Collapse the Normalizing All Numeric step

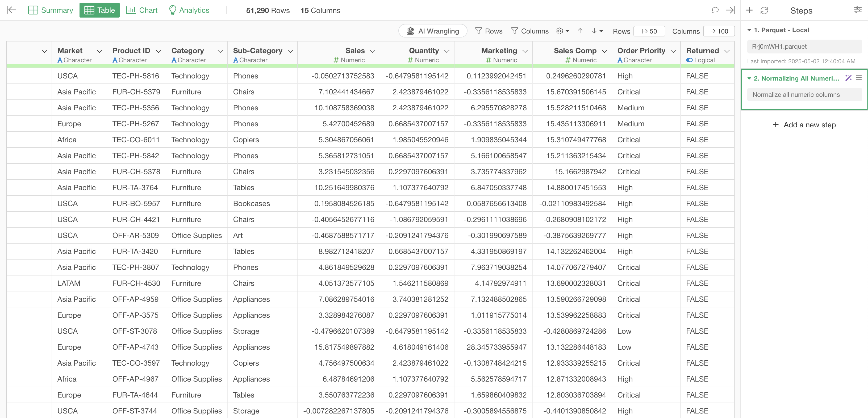pyautogui.click(x=749, y=78)
